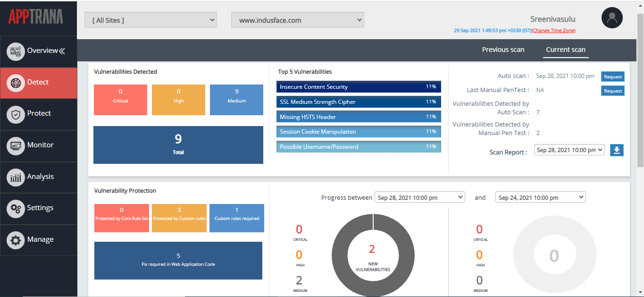Open the All Sites dropdown

151,20
